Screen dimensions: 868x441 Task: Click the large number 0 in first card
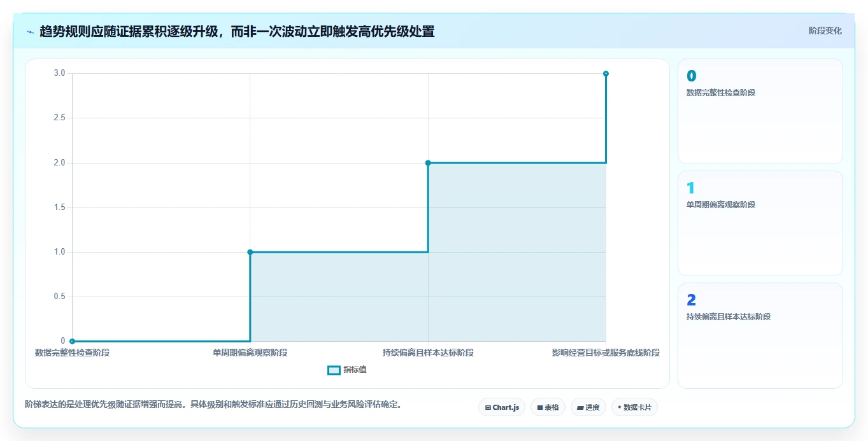(692, 76)
